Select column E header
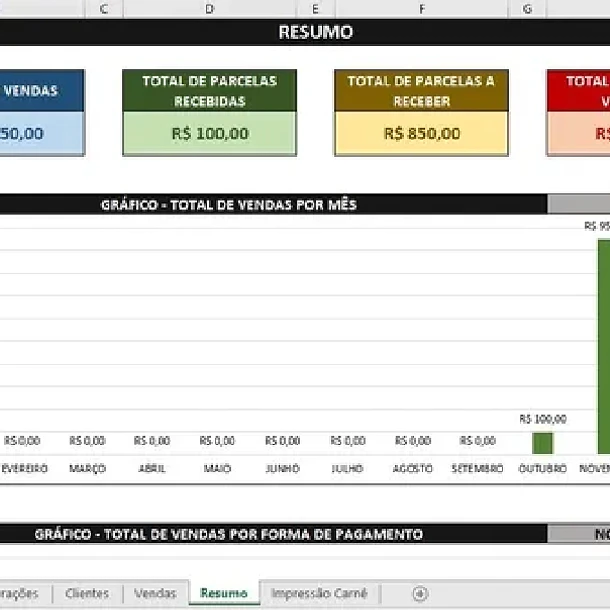The height and width of the screenshot is (610, 610). (x=316, y=9)
